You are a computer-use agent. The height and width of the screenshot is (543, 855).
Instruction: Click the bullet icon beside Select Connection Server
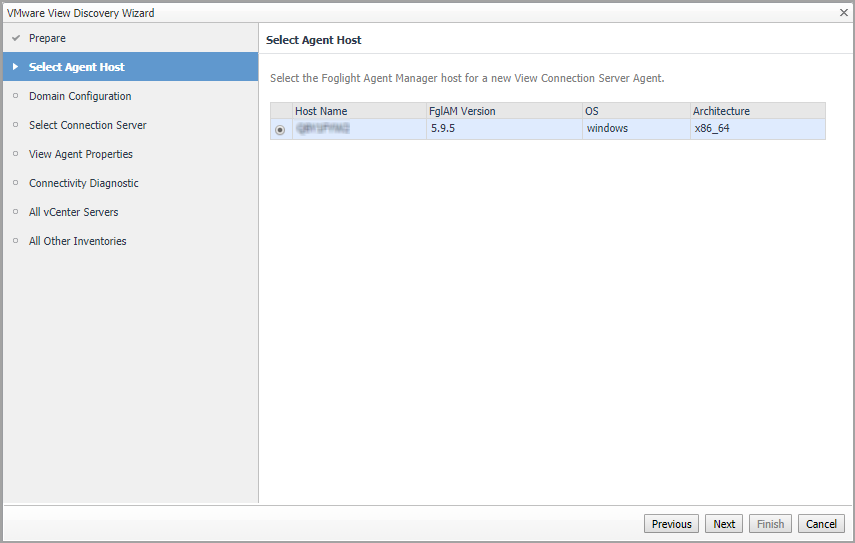[15, 125]
